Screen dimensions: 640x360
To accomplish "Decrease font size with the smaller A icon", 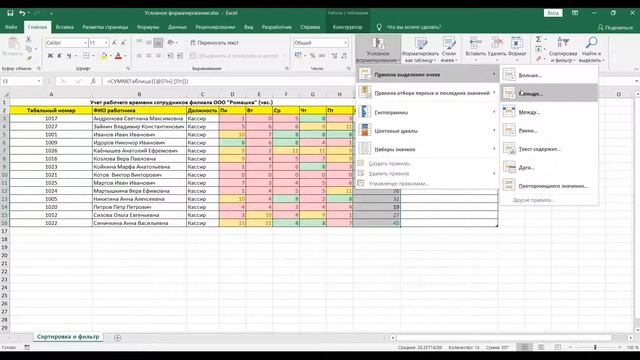I will click(123, 43).
